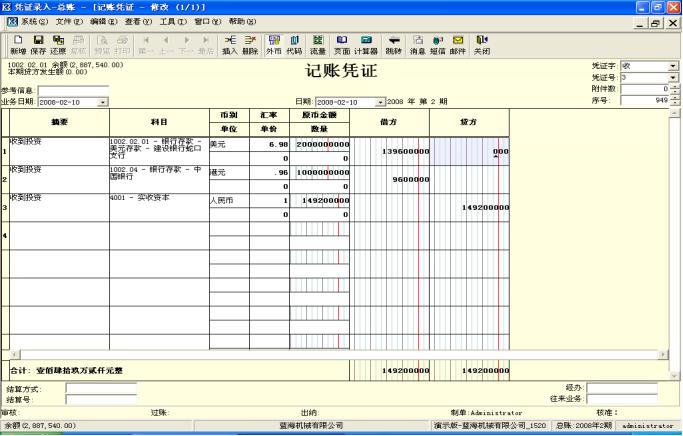Click row 4 number selector
The width and height of the screenshot is (683, 436).
click(5, 236)
